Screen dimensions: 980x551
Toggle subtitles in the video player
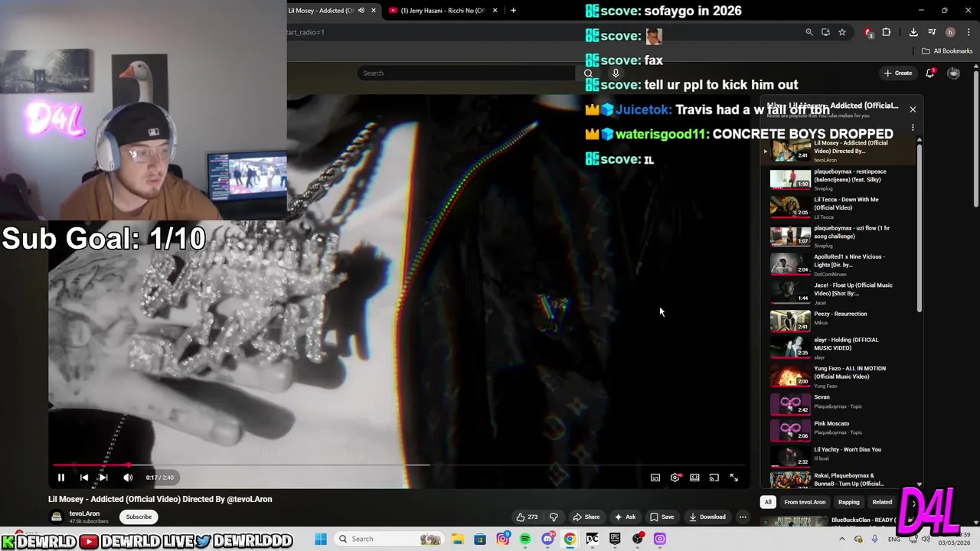point(655,478)
